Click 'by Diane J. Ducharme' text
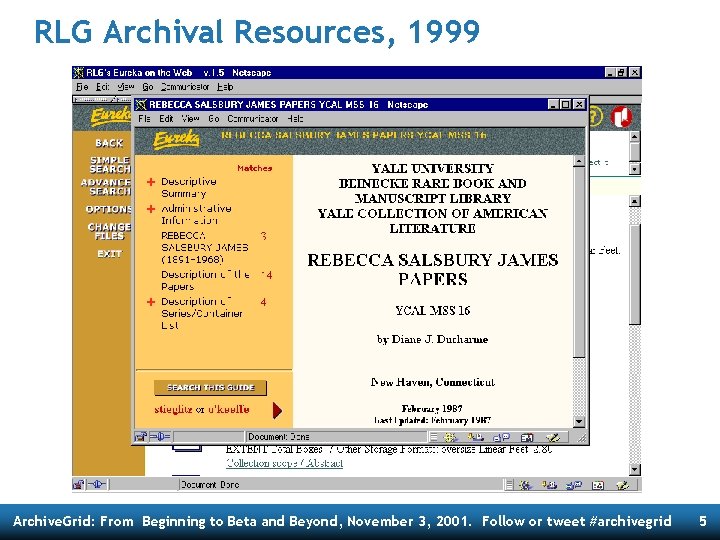 [x=433, y=339]
